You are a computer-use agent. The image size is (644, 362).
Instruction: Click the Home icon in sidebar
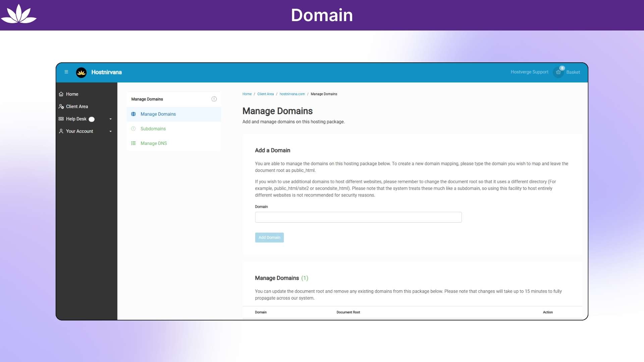pos(61,94)
